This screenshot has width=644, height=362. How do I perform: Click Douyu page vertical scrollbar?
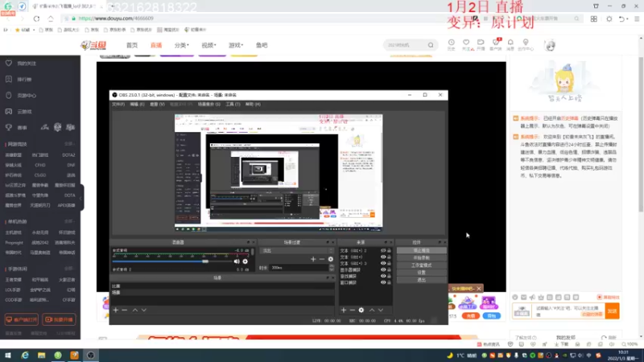[x=641, y=135]
